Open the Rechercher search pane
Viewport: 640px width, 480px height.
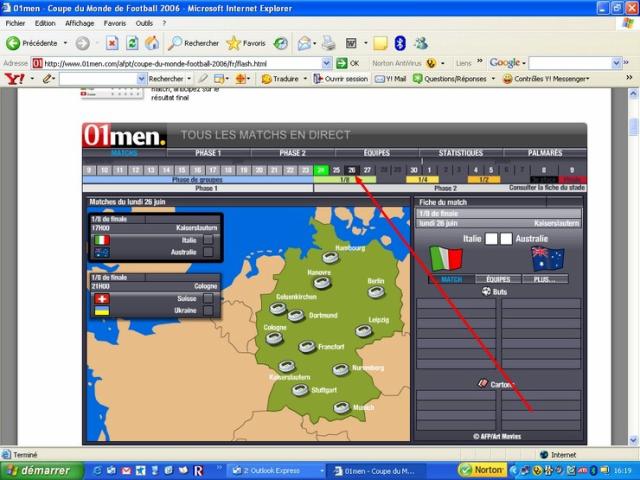coord(193,43)
